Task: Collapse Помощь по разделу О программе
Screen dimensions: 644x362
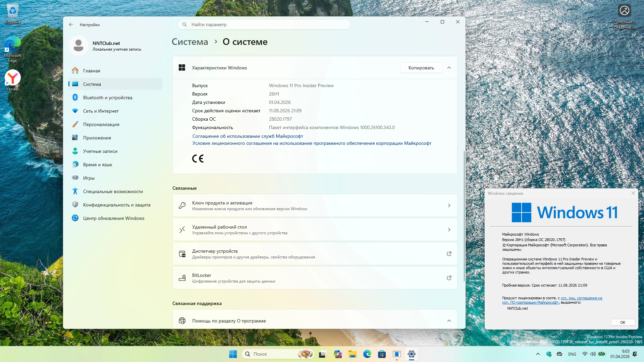Action: [x=449, y=321]
